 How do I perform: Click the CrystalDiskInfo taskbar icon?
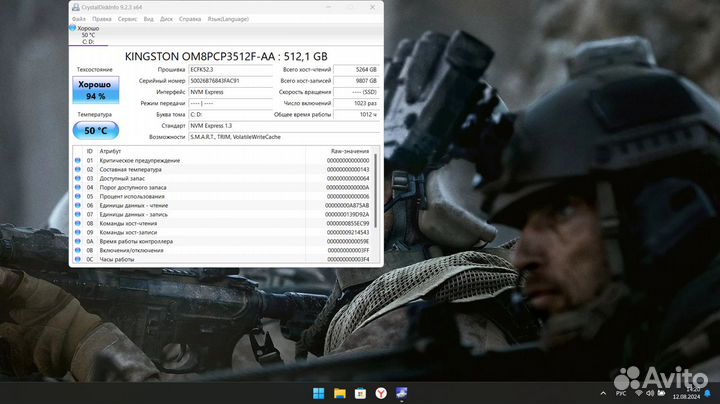(401, 393)
